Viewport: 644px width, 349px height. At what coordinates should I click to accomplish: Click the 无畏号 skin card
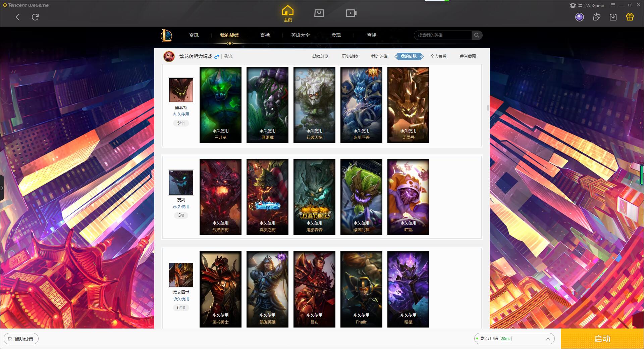pyautogui.click(x=408, y=105)
